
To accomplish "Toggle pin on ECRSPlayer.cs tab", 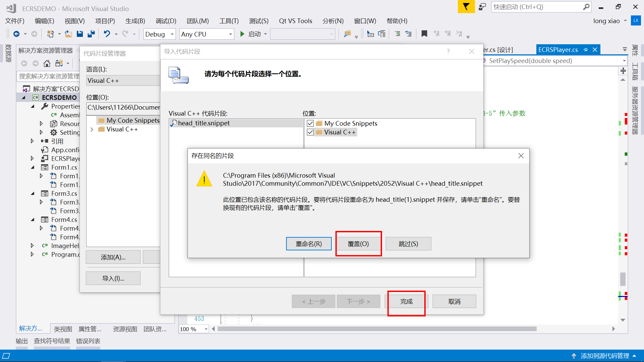I will pyautogui.click(x=586, y=50).
